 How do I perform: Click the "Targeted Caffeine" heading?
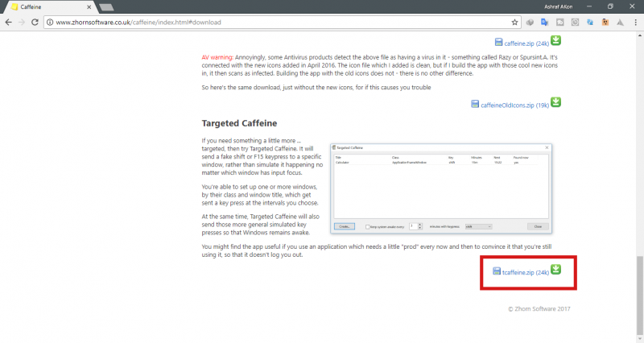pos(239,123)
